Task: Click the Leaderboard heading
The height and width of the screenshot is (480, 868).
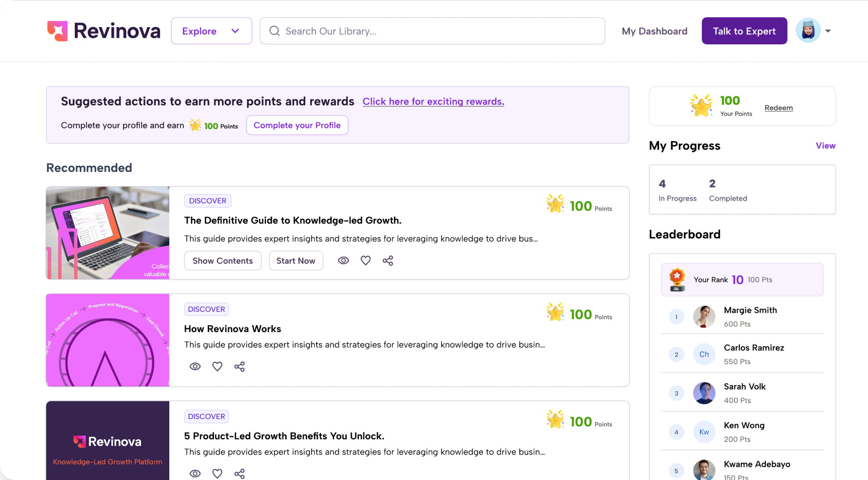Action: pos(685,235)
